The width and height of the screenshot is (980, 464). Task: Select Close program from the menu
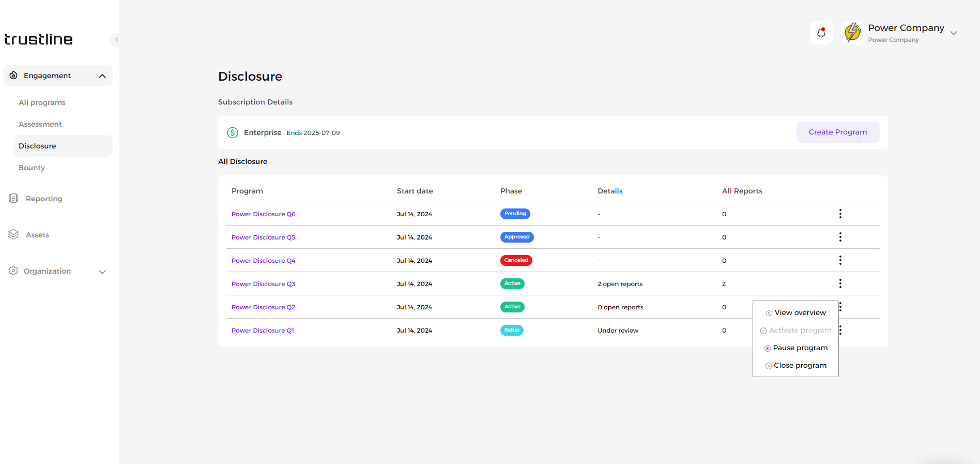(x=800, y=366)
